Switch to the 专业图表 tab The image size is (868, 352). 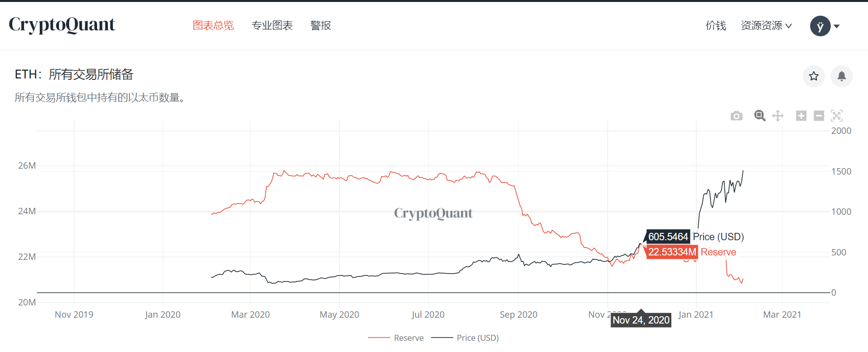[272, 25]
